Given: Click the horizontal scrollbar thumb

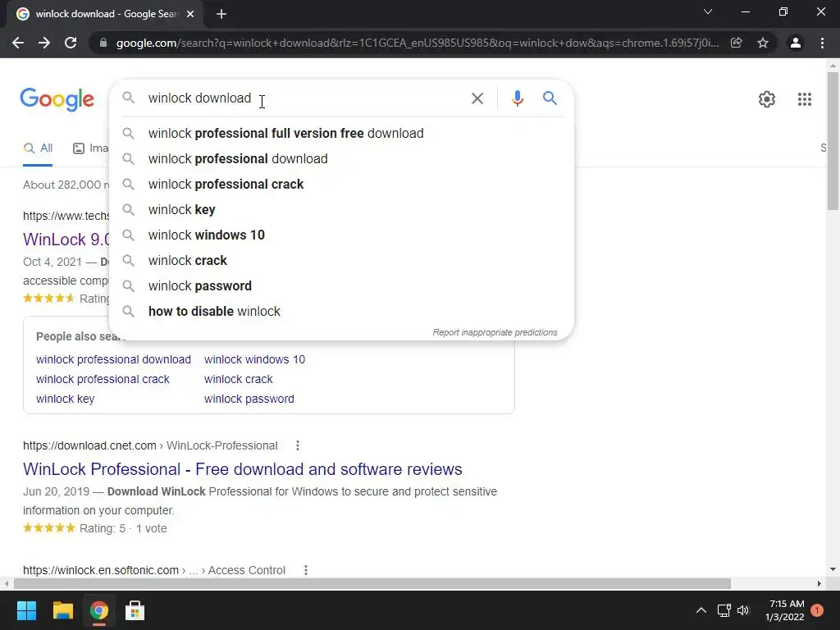Looking at the screenshot, I should pos(372,583).
